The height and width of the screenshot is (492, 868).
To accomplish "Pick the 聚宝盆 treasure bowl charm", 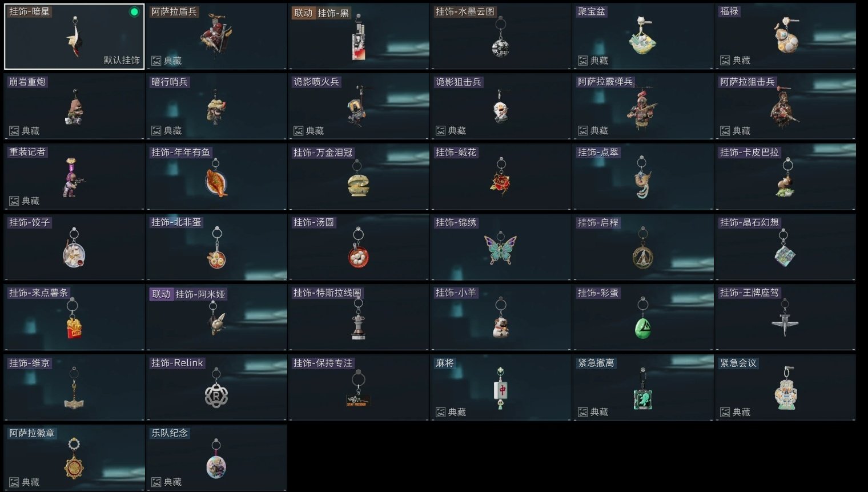I will (643, 37).
